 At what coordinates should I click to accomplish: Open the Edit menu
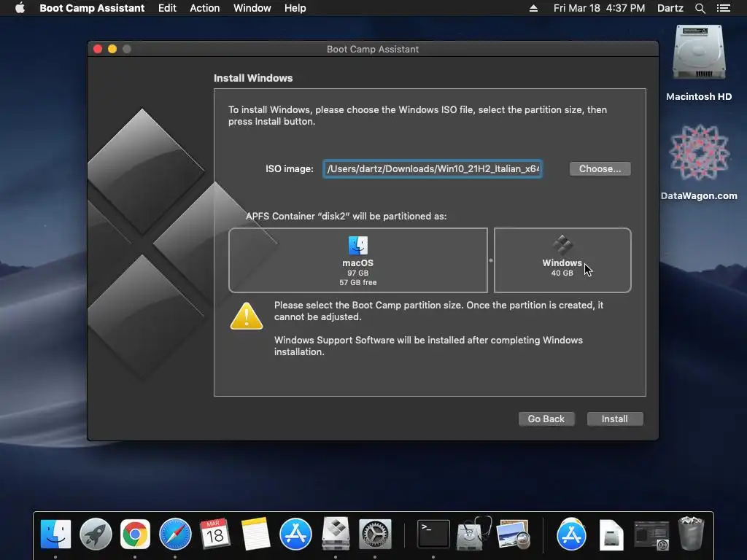167,8
